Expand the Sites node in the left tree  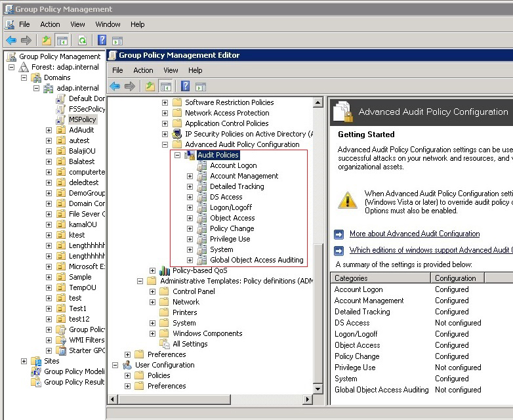(x=24, y=361)
